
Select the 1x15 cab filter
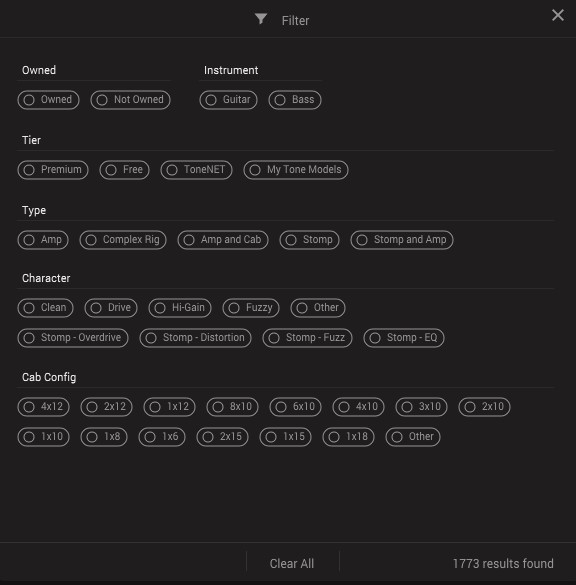click(x=285, y=437)
